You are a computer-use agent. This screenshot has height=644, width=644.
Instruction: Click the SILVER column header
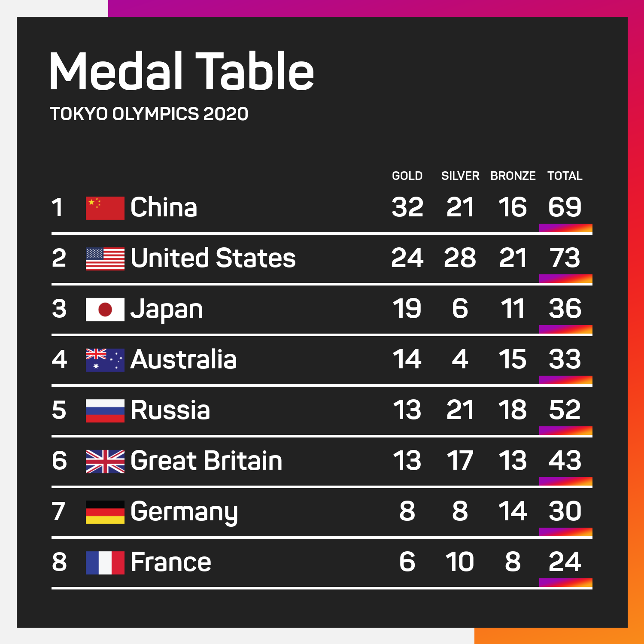pos(460,176)
